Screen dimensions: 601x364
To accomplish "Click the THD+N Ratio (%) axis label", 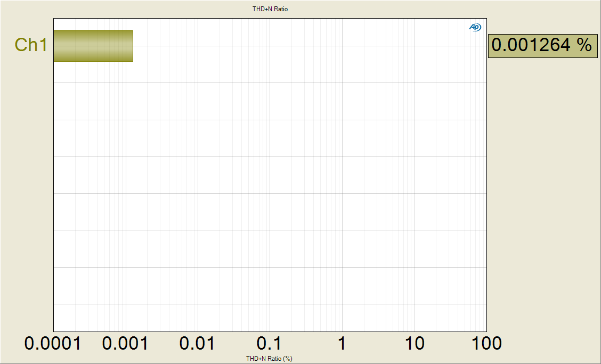I will point(269,359).
